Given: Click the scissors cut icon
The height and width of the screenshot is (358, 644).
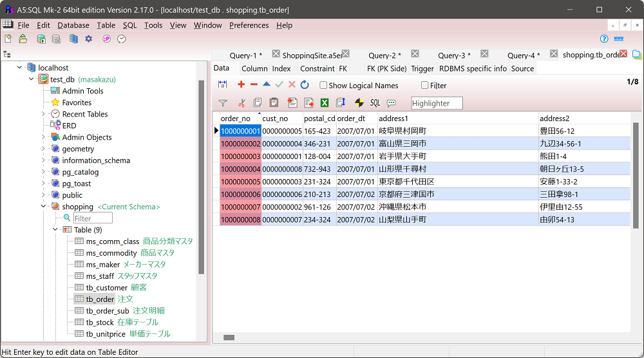Looking at the screenshot, I should pyautogui.click(x=241, y=103).
